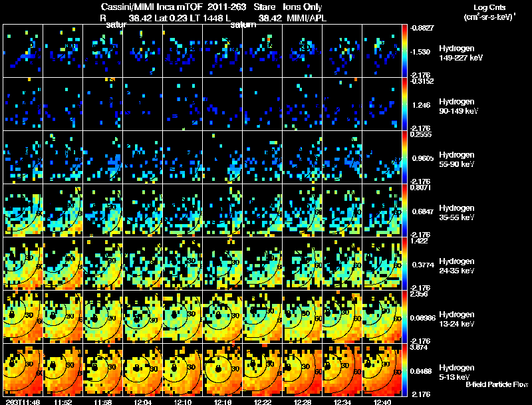Image resolution: width=532 pixels, height=405 pixels.
Task: Click the Hydrogen 149-227 keV image at 11:46
Action: (23, 51)
